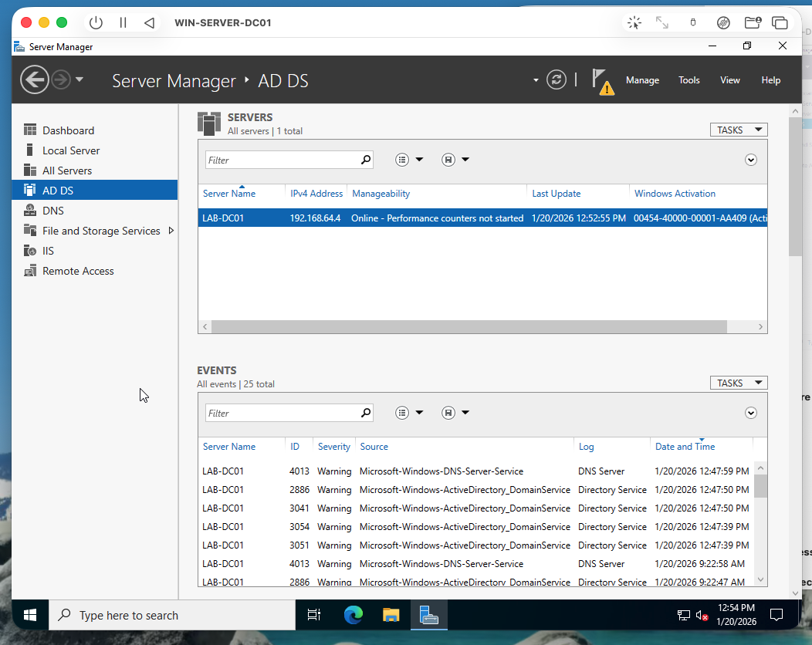
Task: Open the servers TASKS menu
Action: (x=738, y=129)
